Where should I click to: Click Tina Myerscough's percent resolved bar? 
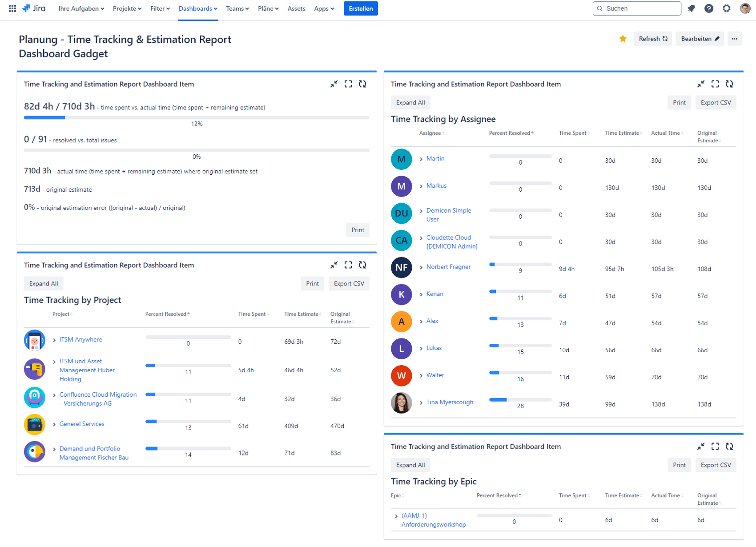[520, 400]
